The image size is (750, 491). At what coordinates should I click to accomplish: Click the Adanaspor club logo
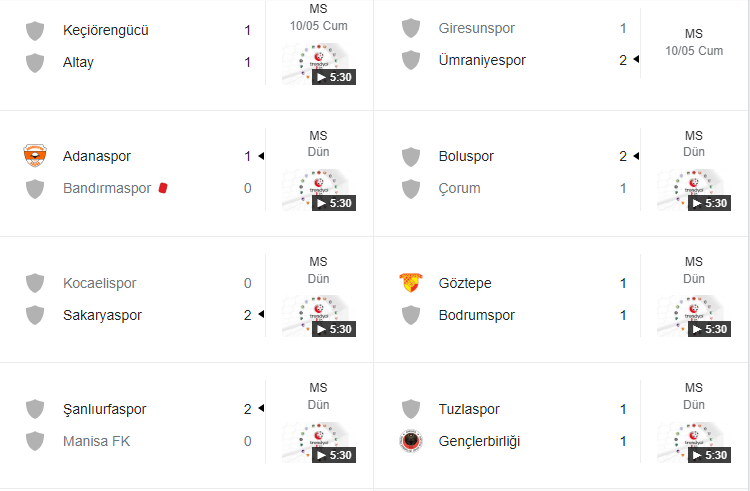click(35, 156)
